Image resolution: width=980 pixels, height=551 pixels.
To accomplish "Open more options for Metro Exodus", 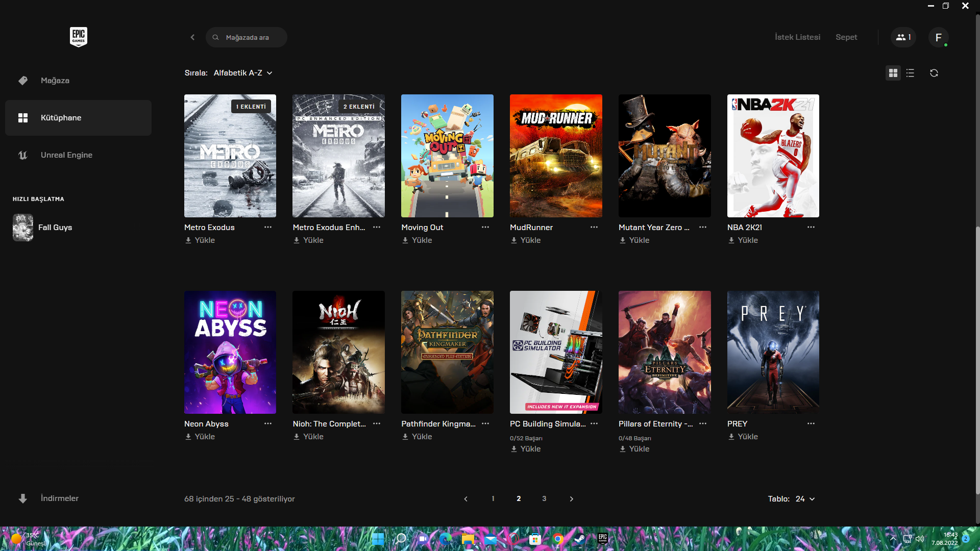I will 268,227.
